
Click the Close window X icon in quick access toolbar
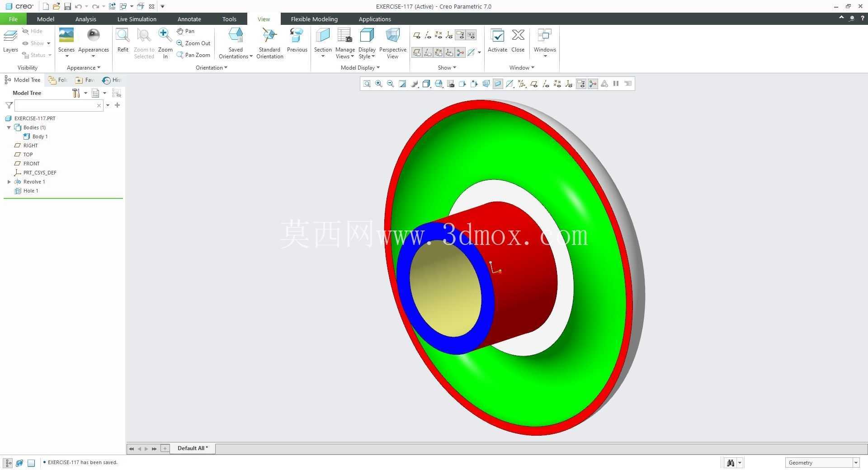[151, 6]
